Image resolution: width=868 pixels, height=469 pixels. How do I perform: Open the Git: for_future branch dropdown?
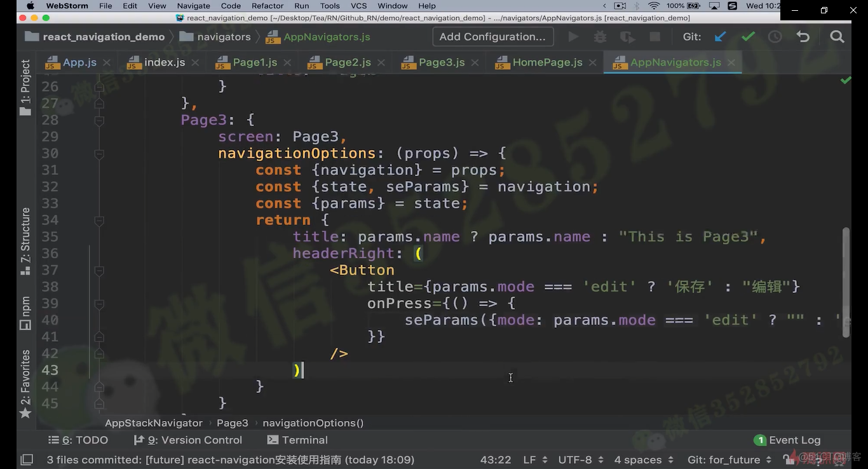click(x=729, y=459)
